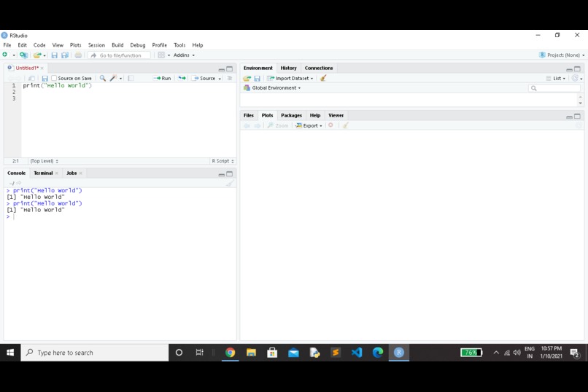Open the Global Environment selector
Viewport: 588px width, 392px height.
[x=272, y=88]
